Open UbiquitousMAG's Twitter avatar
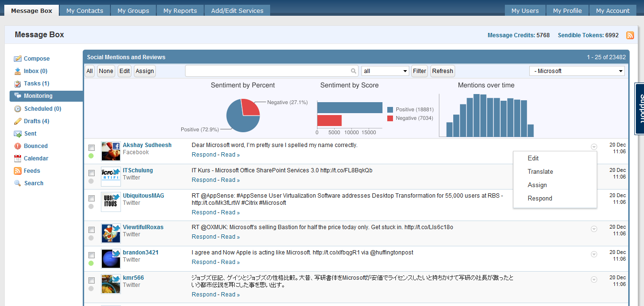644x306 pixels. 111,202
